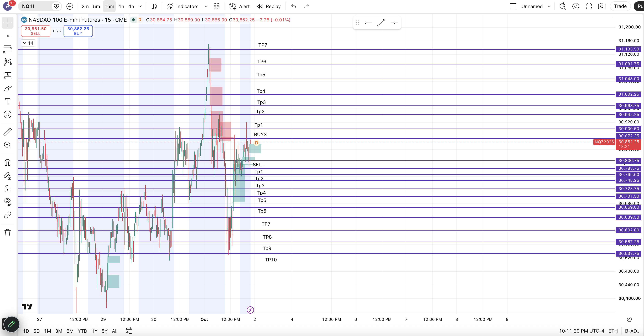Open the Trade panel

pos(620,6)
